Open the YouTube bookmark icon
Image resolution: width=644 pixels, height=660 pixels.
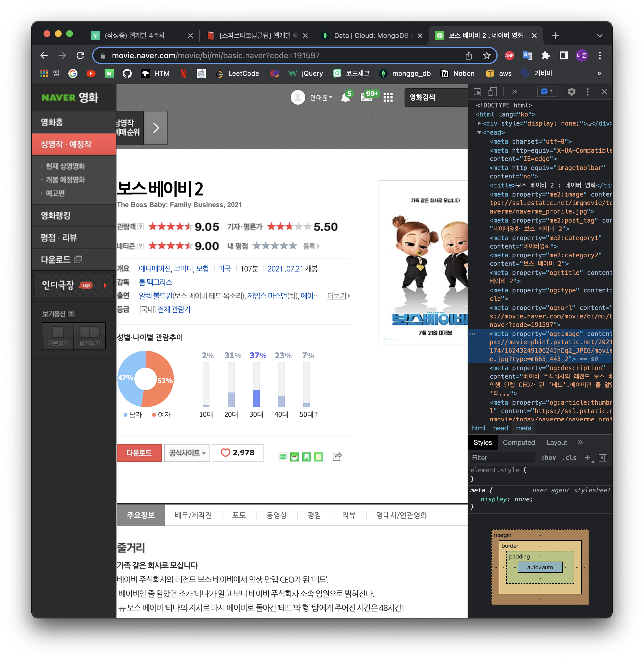[91, 74]
